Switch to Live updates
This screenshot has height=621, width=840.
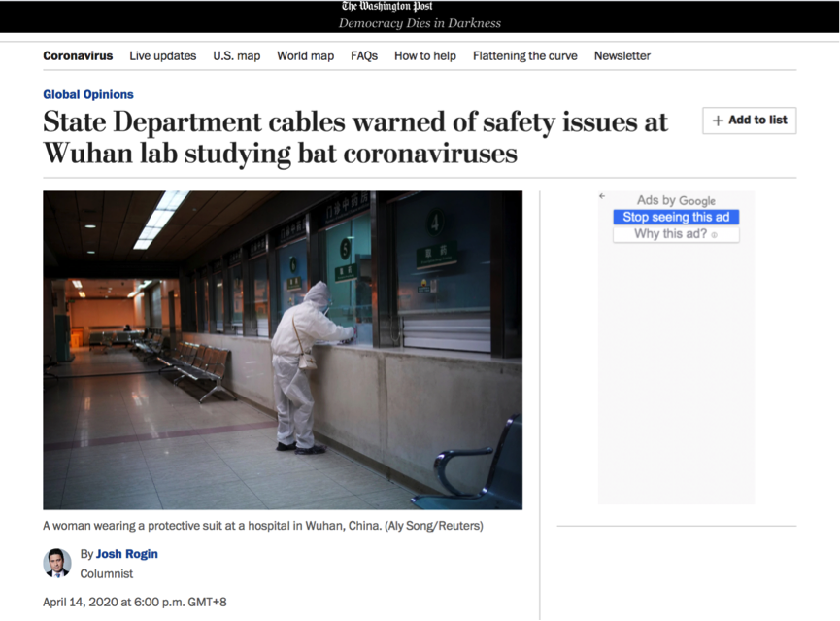(x=162, y=56)
